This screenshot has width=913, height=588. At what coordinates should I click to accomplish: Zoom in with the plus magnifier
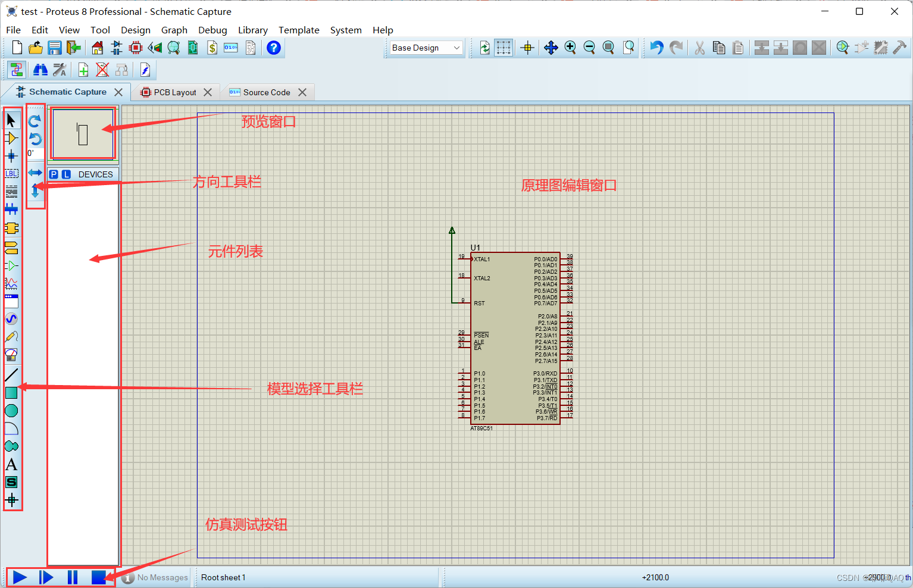tap(570, 48)
